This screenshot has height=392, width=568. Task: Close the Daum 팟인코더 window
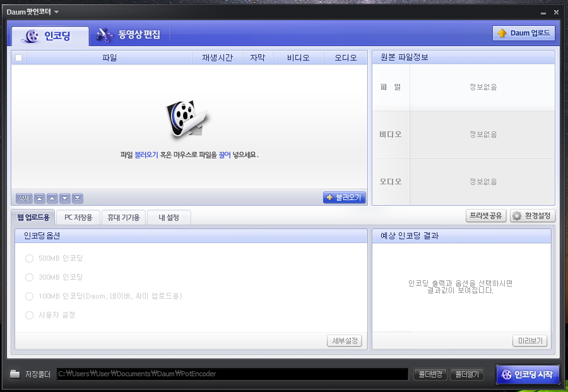556,13
